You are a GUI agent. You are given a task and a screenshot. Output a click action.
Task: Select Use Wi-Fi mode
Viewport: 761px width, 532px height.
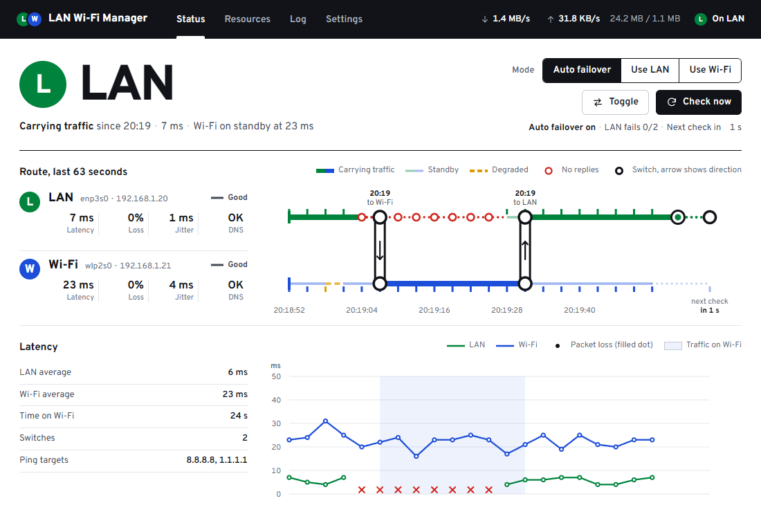click(710, 70)
